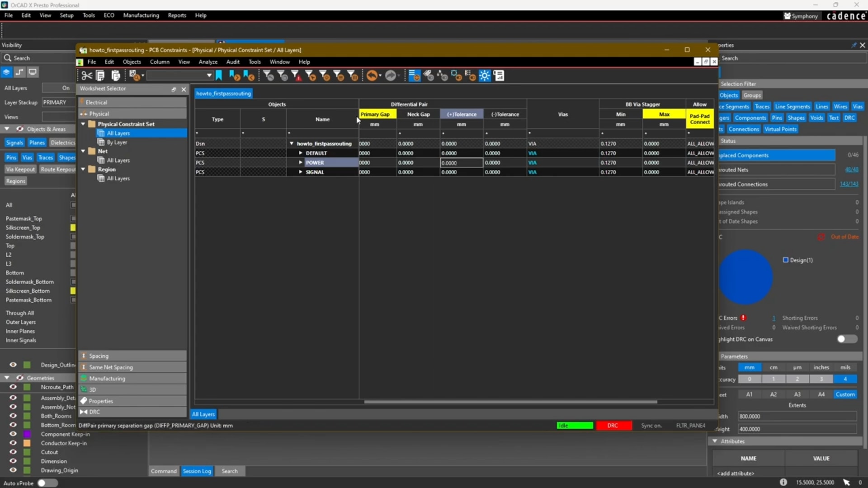
Task: Expand the POWER constraint set row
Action: (301, 162)
